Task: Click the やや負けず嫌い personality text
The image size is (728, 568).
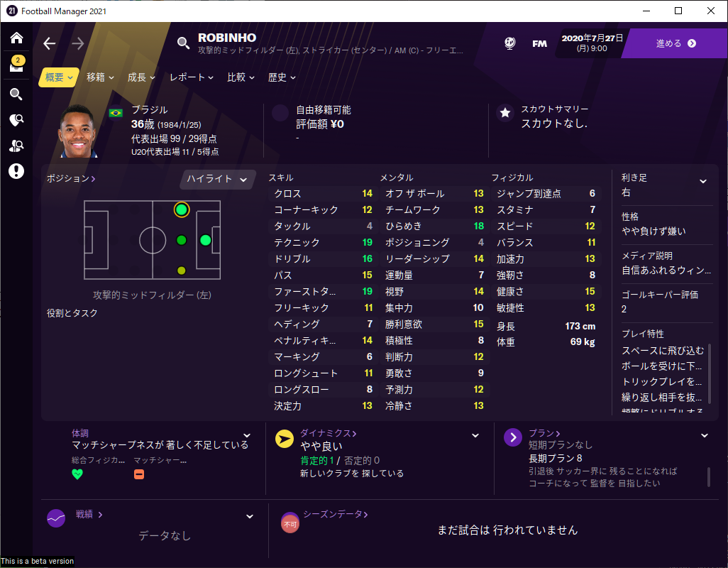Action: tap(653, 231)
